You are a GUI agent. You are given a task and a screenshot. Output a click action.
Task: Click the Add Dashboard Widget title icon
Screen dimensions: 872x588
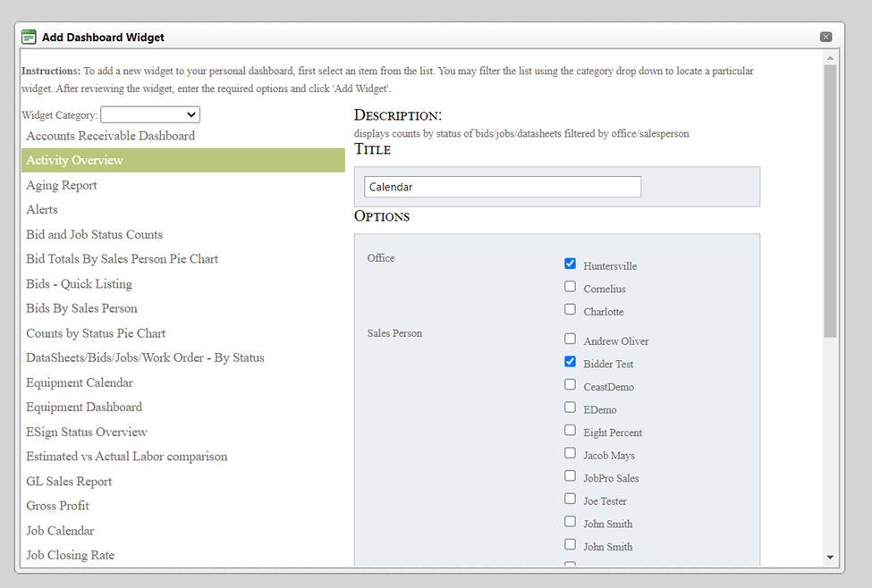click(x=29, y=37)
